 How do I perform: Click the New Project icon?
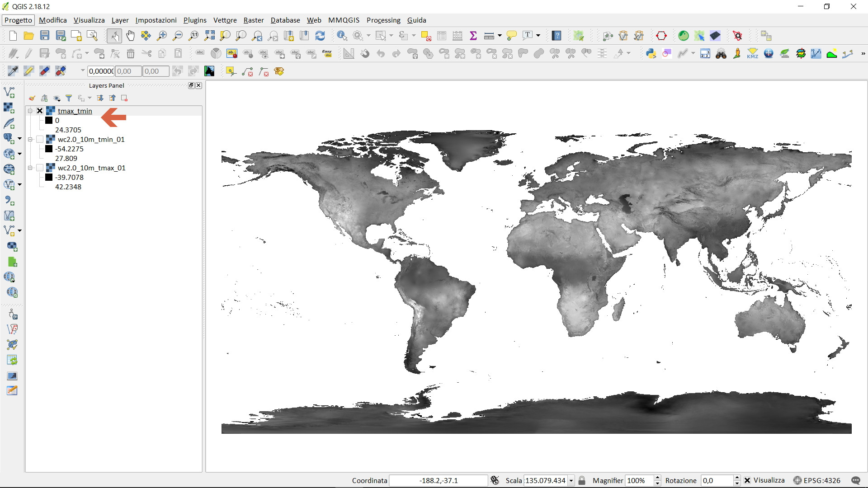coord(13,36)
